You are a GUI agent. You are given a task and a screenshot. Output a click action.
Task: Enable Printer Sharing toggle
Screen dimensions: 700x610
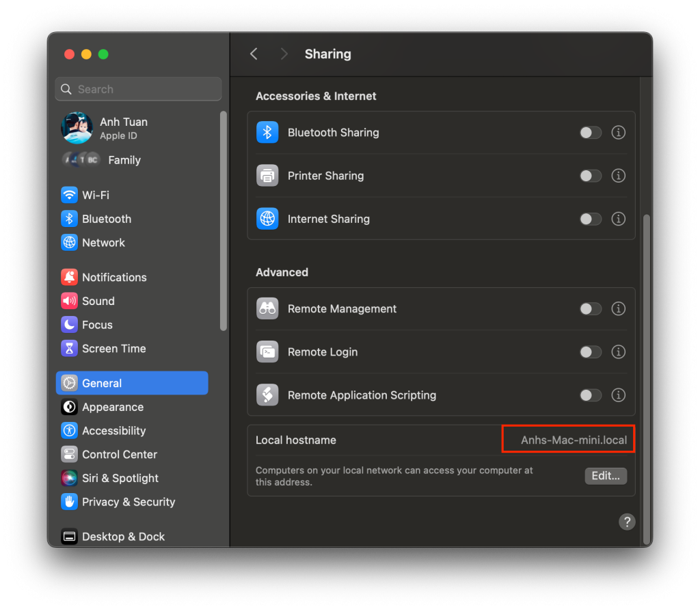(x=591, y=176)
